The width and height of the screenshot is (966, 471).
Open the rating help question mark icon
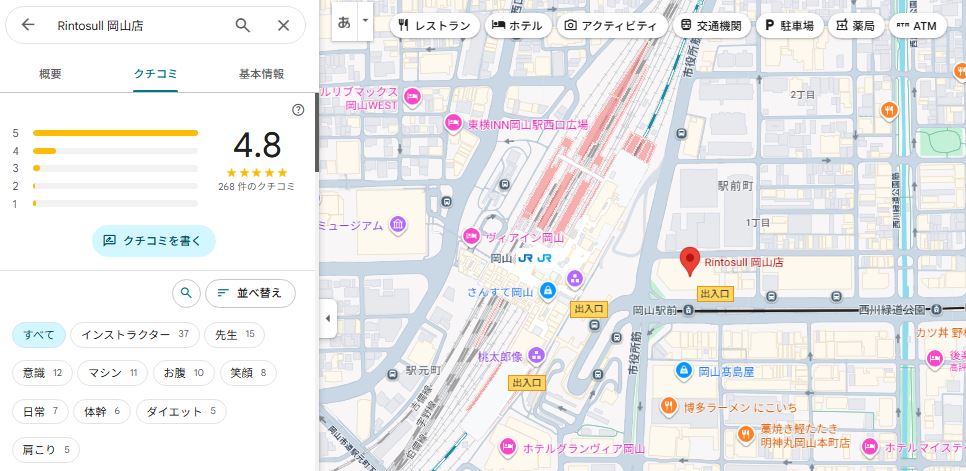tap(298, 110)
